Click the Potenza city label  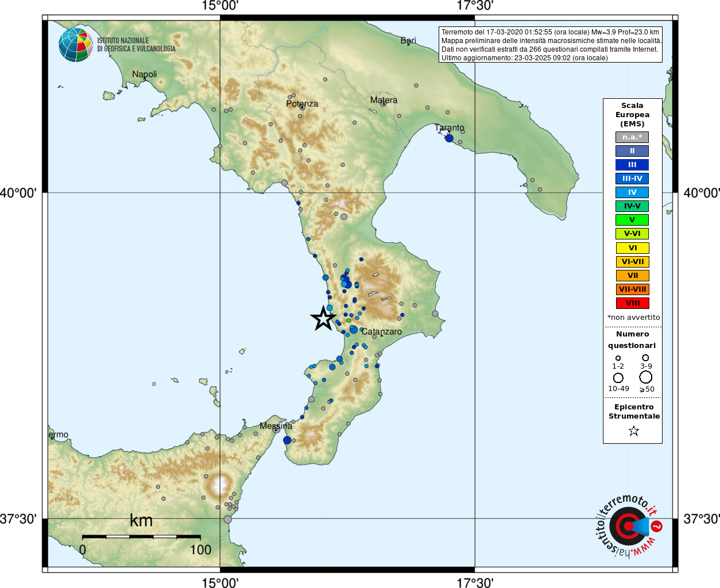coord(302,104)
